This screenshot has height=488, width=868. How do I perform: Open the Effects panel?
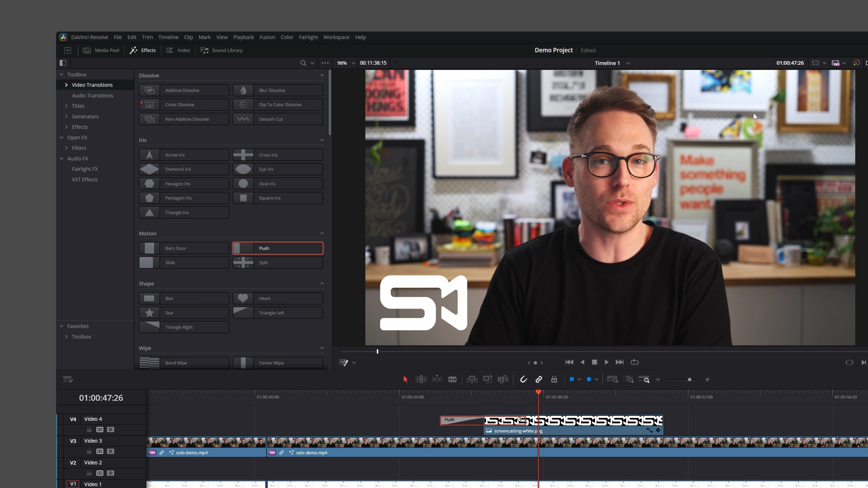pyautogui.click(x=143, y=50)
